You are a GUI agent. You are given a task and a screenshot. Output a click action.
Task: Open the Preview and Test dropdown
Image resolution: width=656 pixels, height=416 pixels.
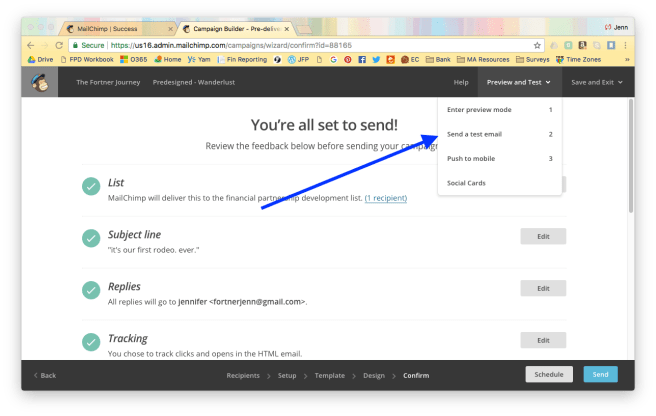coord(518,82)
